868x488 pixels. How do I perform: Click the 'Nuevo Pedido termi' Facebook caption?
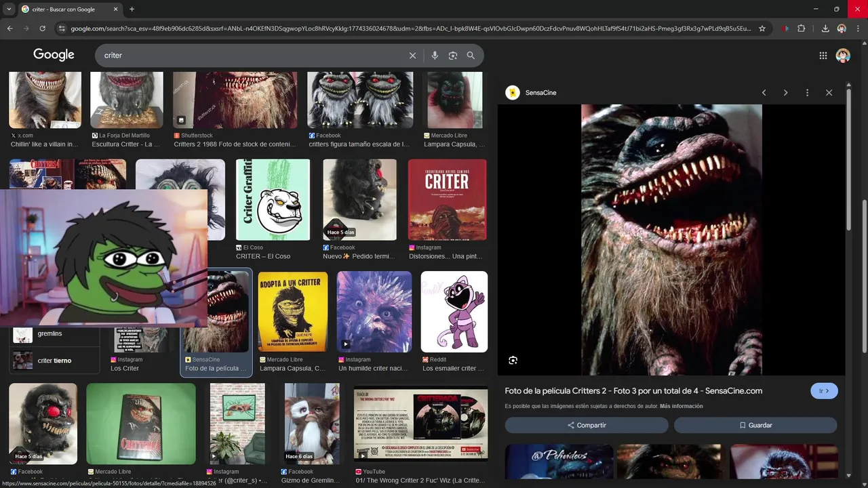tap(359, 256)
